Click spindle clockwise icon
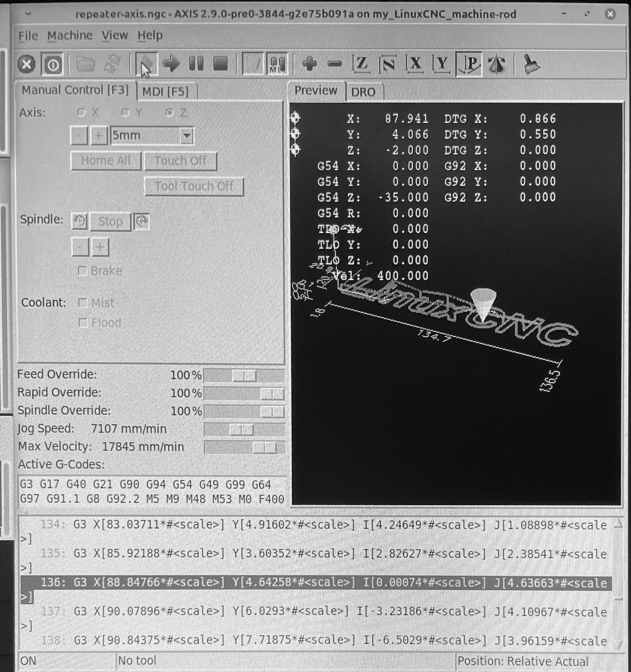631x672 pixels. [x=141, y=222]
